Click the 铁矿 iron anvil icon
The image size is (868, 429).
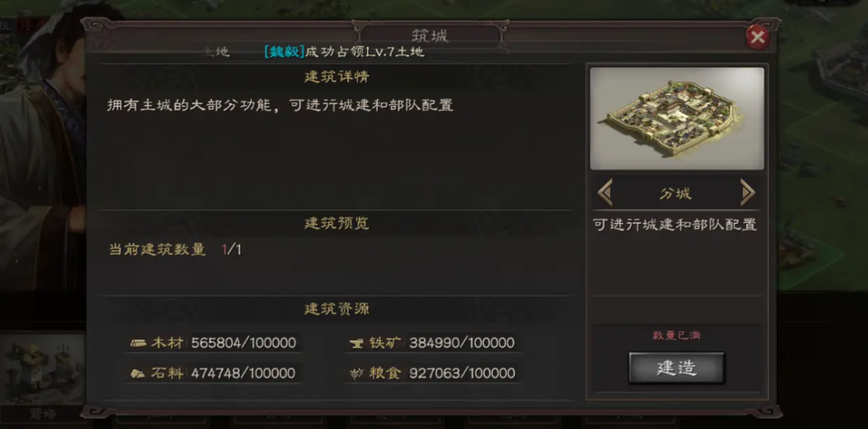coord(357,343)
